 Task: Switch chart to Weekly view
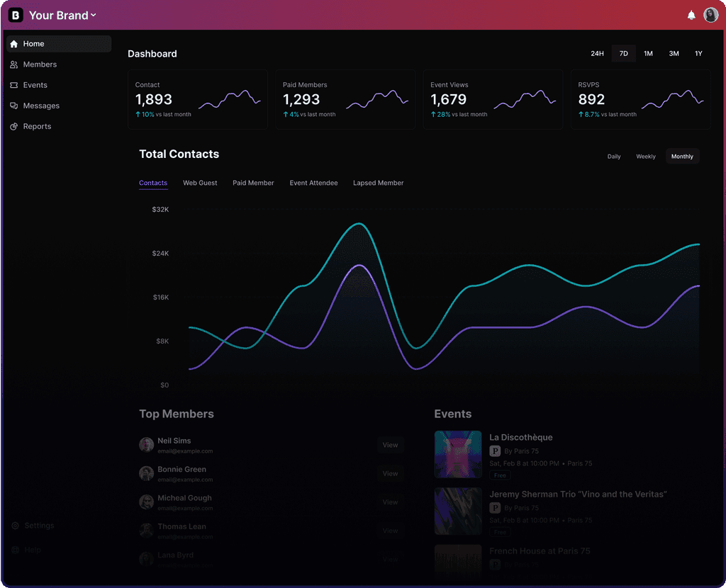[x=645, y=157]
